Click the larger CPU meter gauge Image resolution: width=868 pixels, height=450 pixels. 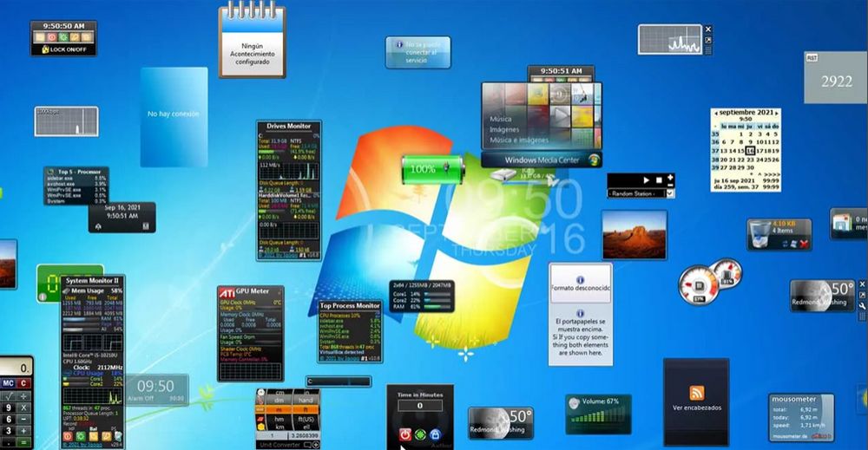pyautogui.click(x=699, y=285)
